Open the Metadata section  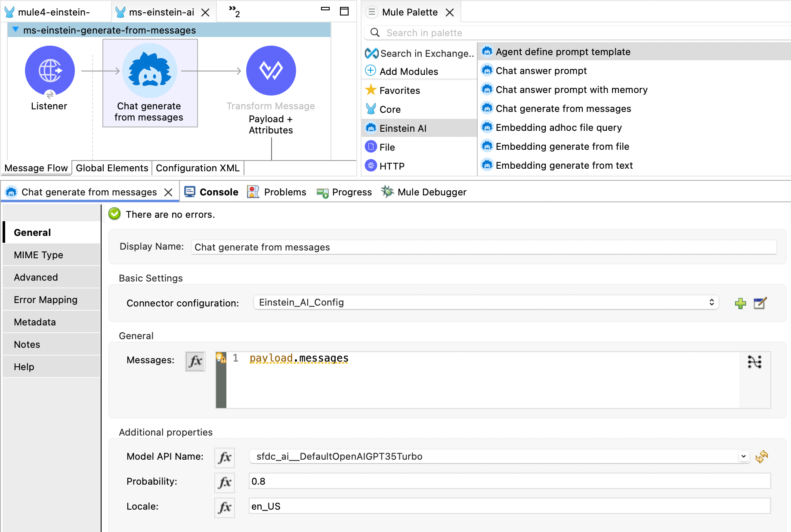(52, 322)
